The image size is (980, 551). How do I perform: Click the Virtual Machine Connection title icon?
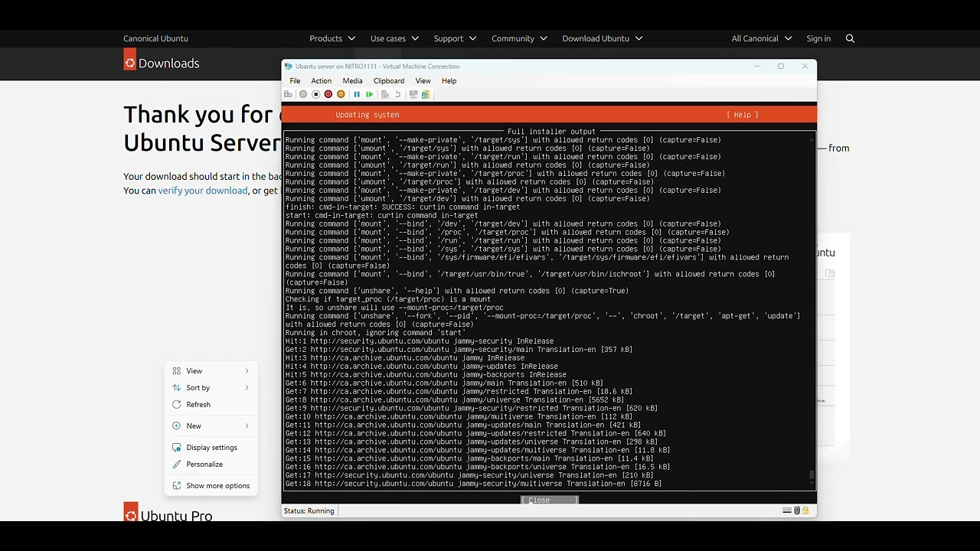(x=288, y=67)
